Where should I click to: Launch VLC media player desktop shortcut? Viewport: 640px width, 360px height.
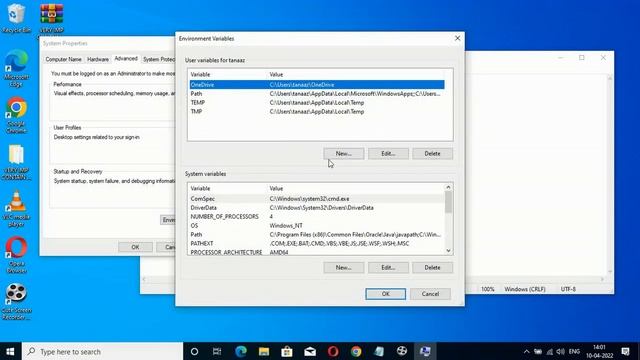pos(16,209)
